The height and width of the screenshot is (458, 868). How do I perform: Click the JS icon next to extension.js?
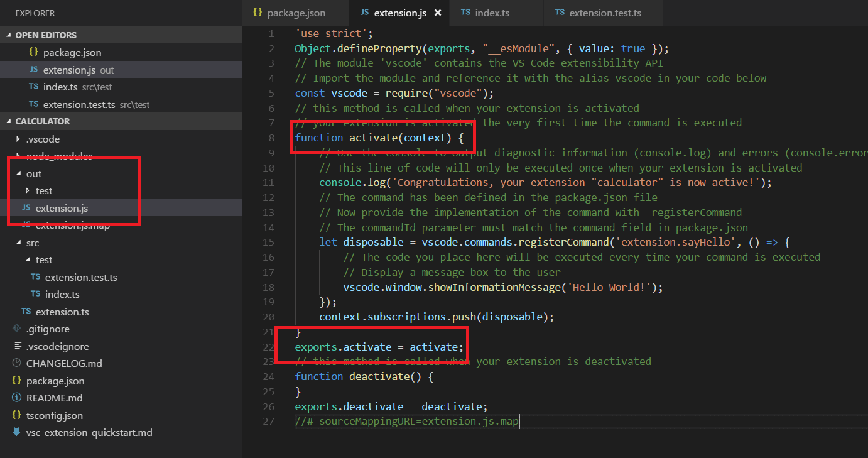(x=26, y=208)
